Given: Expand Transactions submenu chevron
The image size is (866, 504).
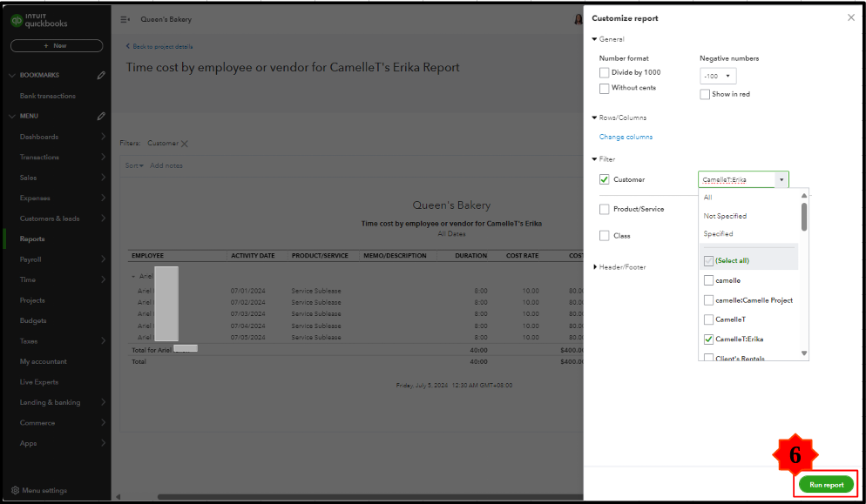Looking at the screenshot, I should point(104,157).
